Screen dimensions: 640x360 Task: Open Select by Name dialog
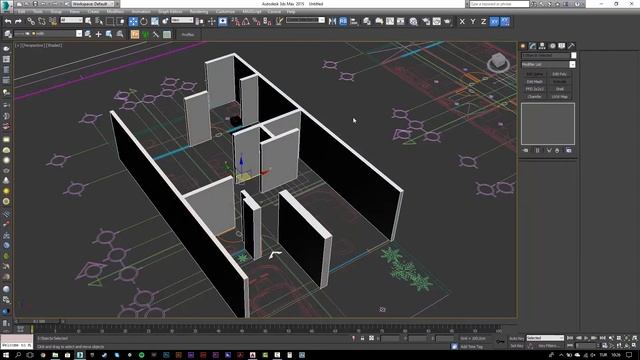coord(99,21)
